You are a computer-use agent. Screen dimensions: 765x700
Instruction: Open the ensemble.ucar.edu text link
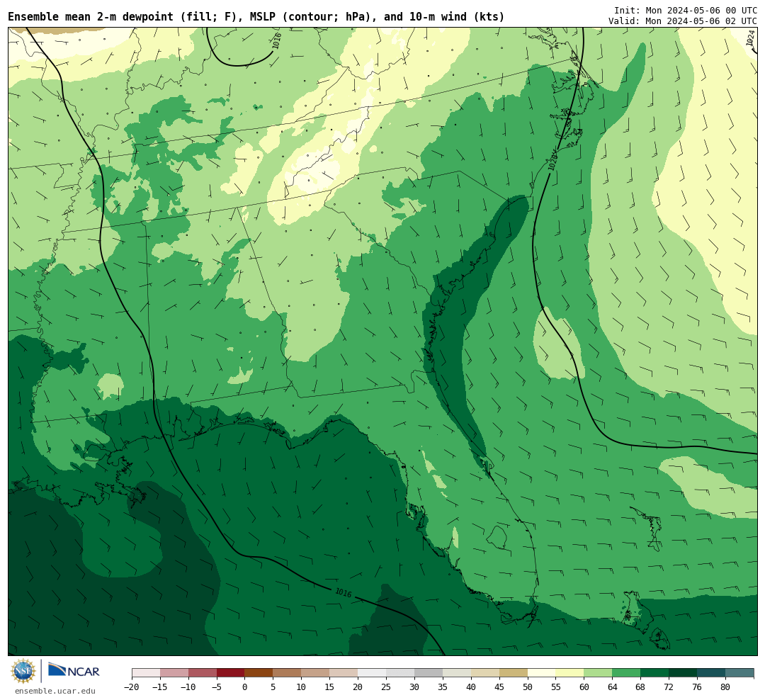point(55,691)
